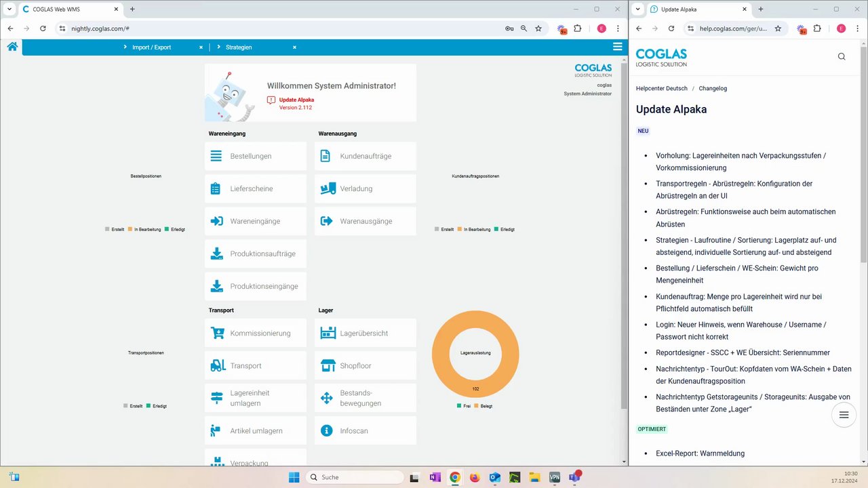The width and height of the screenshot is (868, 488).
Task: Click the Verladung truck loading icon
Action: pyautogui.click(x=328, y=188)
